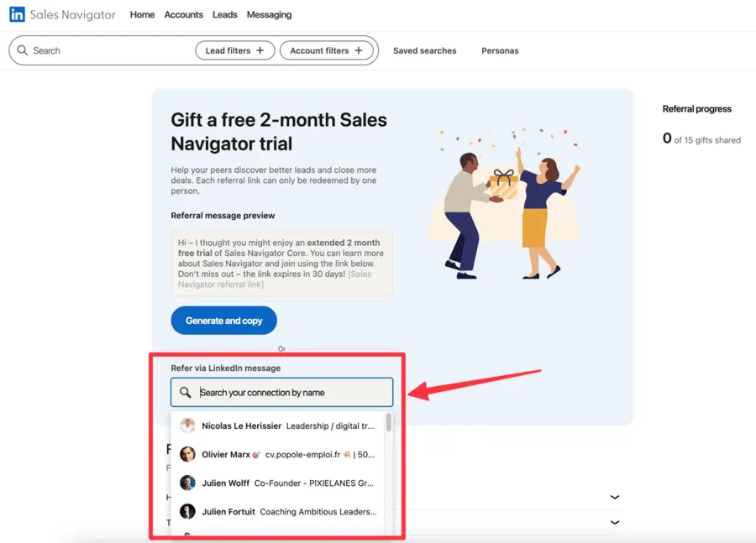Image resolution: width=756 pixels, height=543 pixels.
Task: Click the Generate and copy button
Action: tap(223, 320)
